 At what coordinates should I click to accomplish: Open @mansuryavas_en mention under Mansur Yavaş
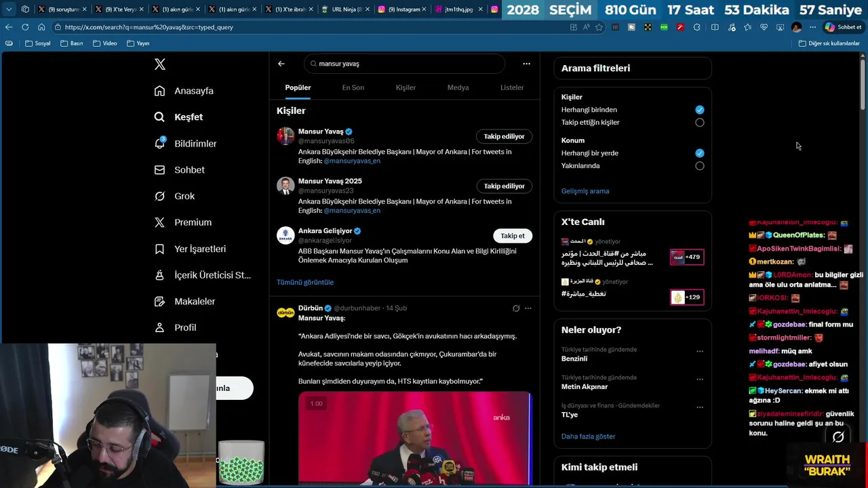click(x=352, y=161)
